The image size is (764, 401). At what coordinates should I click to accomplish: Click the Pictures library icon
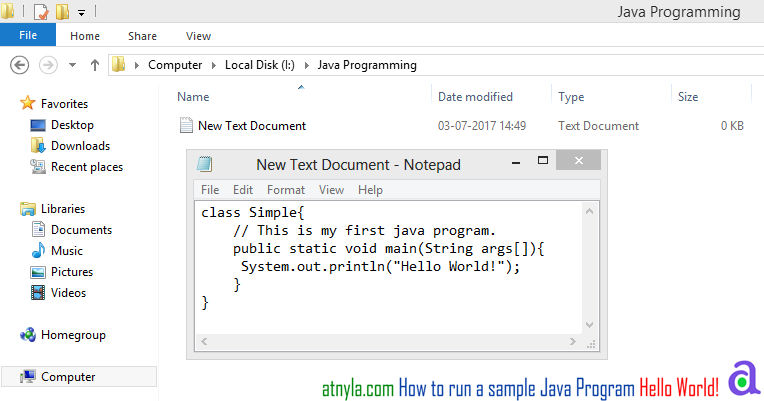(x=38, y=272)
